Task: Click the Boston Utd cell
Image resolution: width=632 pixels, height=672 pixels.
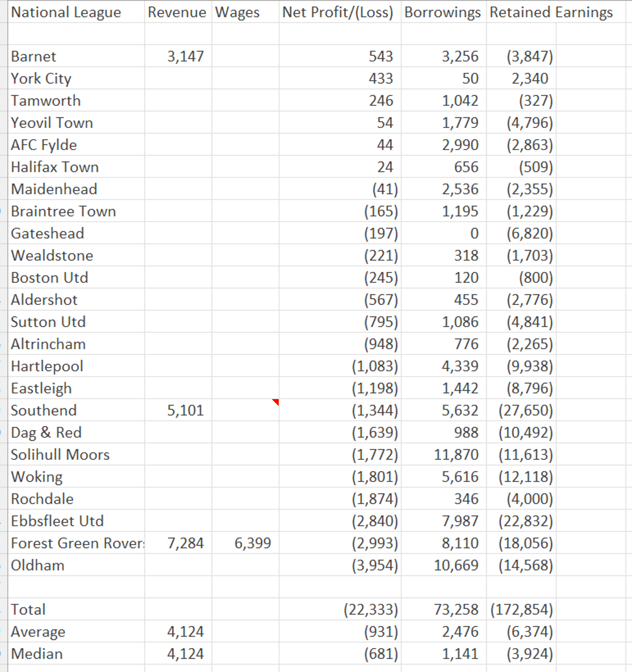Action: pos(77,277)
